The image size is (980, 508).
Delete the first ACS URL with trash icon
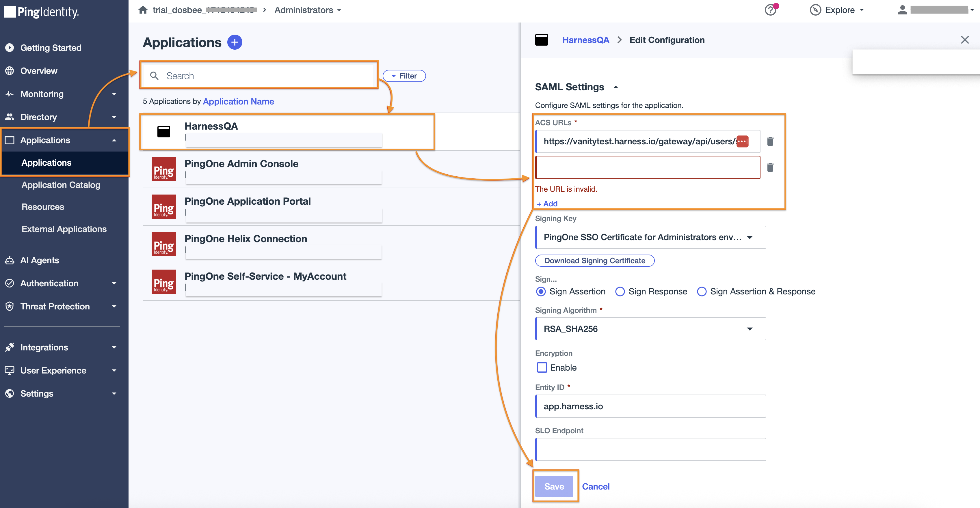click(x=770, y=141)
